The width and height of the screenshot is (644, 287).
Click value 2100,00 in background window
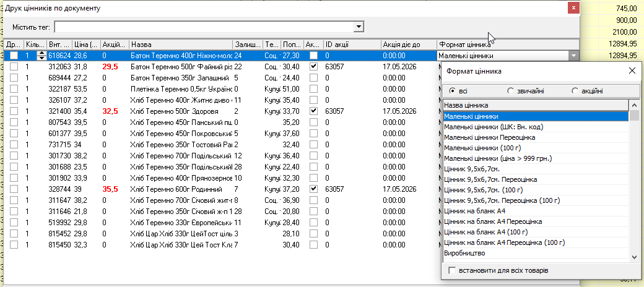(626, 32)
